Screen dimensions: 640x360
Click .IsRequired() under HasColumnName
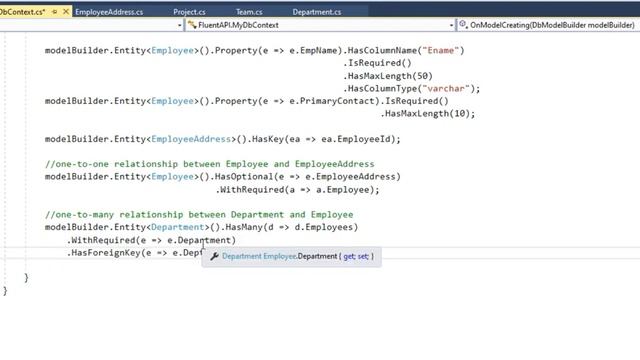click(378, 63)
